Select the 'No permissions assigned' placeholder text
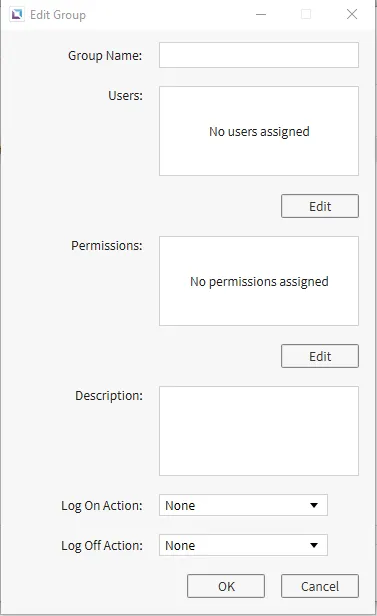The height and width of the screenshot is (616, 377). pos(259,282)
